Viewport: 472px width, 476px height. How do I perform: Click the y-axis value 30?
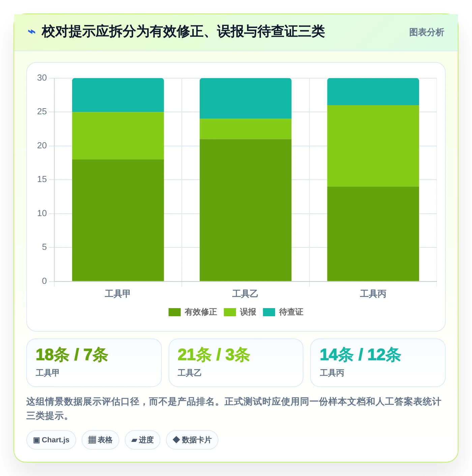click(x=42, y=78)
